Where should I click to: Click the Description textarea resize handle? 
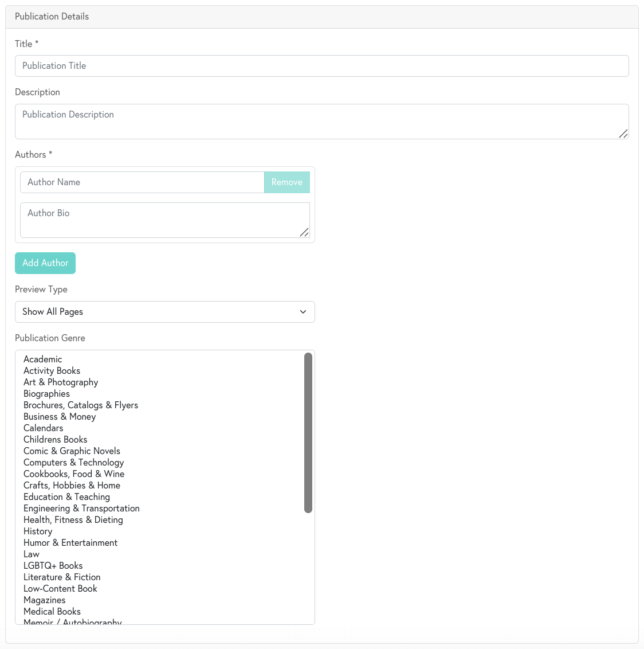[624, 134]
